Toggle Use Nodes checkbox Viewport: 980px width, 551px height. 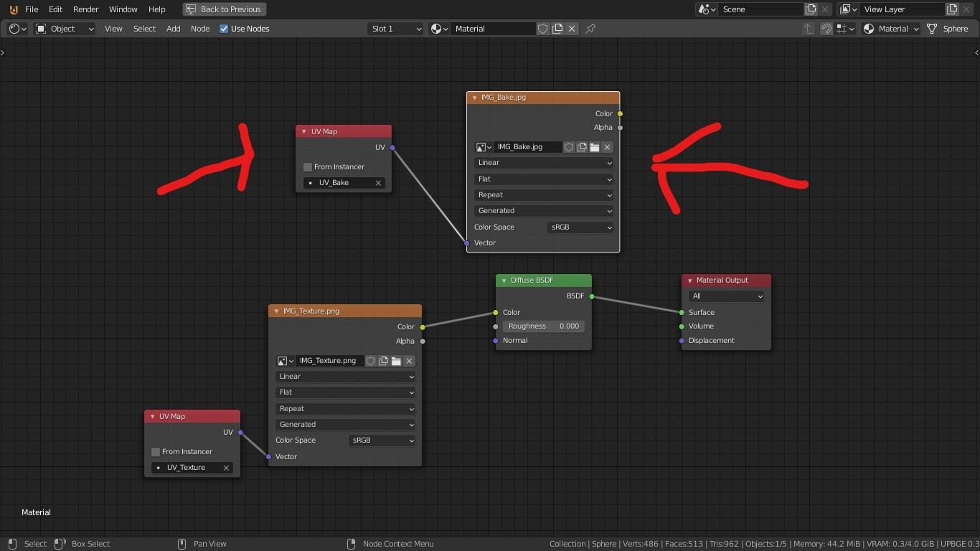pyautogui.click(x=224, y=29)
